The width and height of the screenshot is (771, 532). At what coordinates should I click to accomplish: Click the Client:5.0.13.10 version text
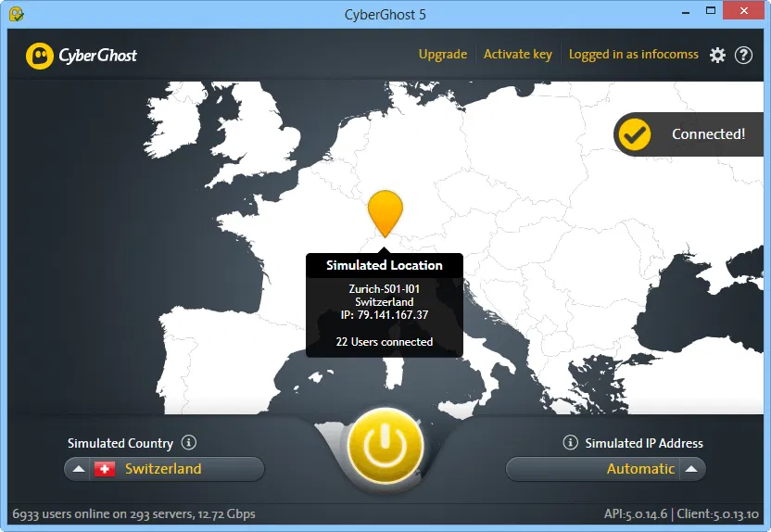pyautogui.click(x=718, y=513)
